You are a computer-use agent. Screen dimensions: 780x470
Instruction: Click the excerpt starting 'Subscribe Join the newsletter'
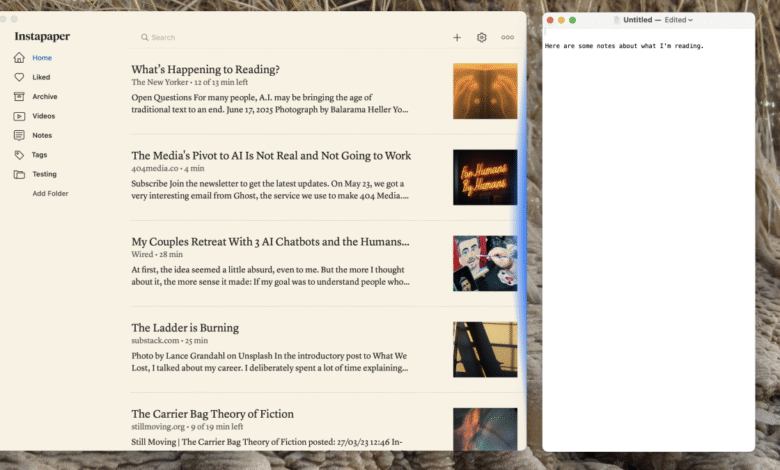point(270,189)
